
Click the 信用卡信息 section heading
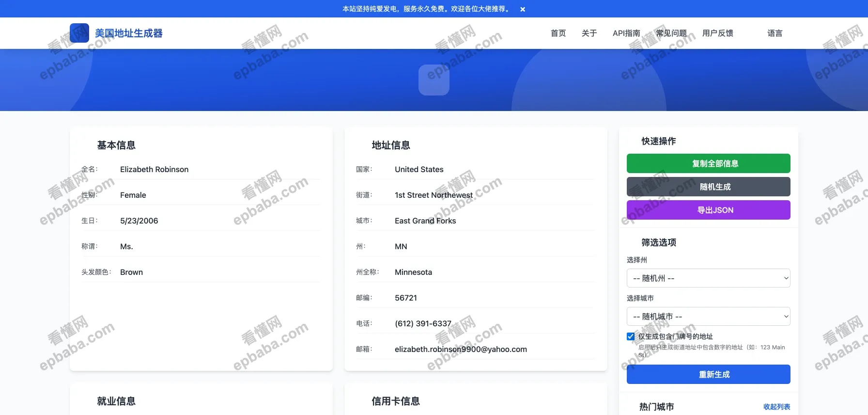pyautogui.click(x=396, y=401)
